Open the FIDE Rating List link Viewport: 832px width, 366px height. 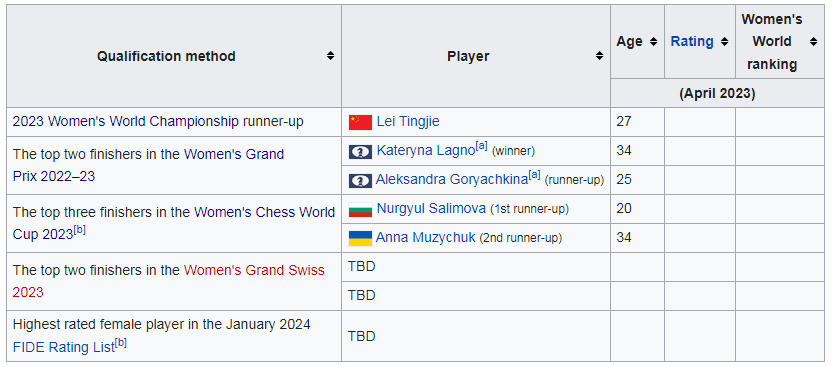64,347
